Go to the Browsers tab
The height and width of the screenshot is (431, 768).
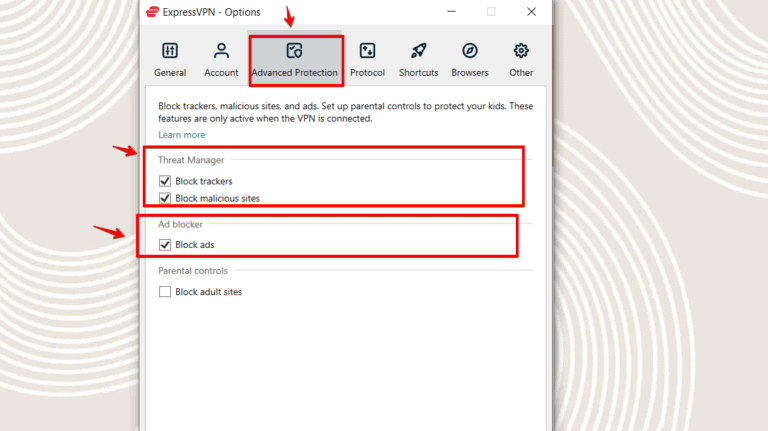tap(470, 60)
